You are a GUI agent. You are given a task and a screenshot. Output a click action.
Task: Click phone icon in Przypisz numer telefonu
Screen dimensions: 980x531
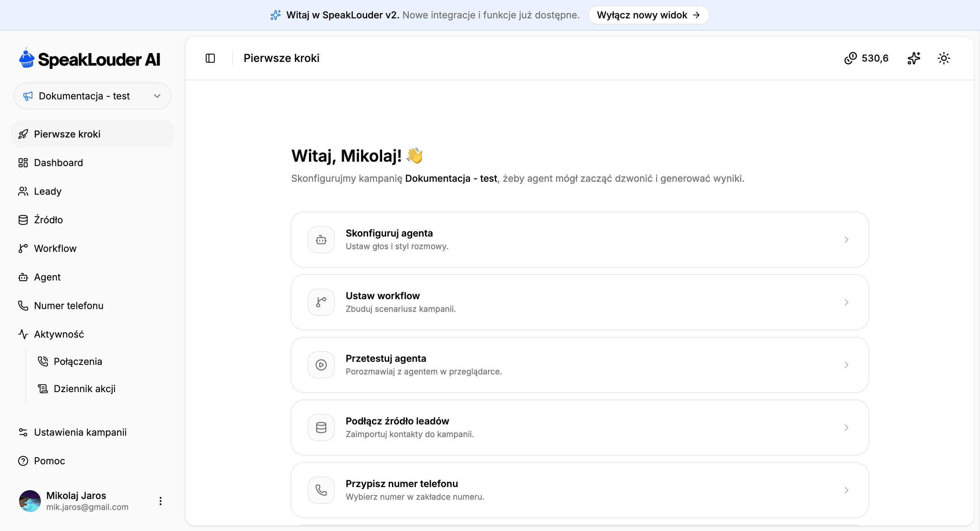[321, 490]
